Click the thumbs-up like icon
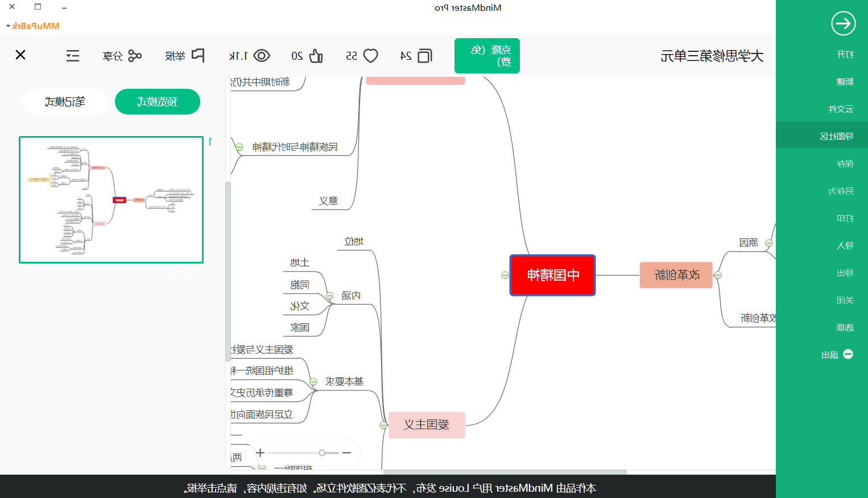 pyautogui.click(x=316, y=56)
